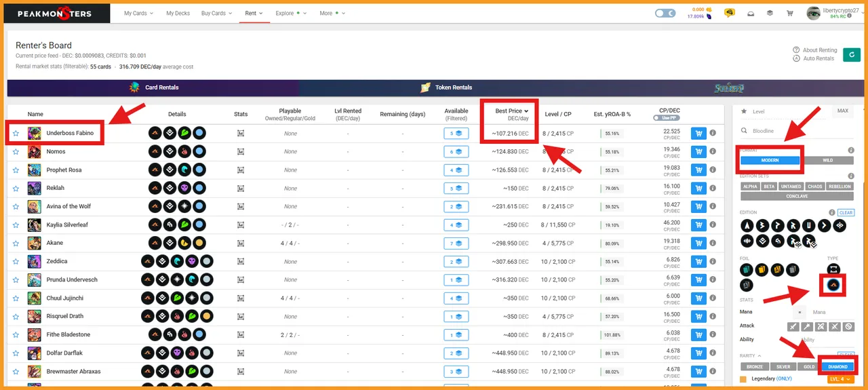Select the Diamond league tab
This screenshot has width=868, height=390.
tap(838, 367)
